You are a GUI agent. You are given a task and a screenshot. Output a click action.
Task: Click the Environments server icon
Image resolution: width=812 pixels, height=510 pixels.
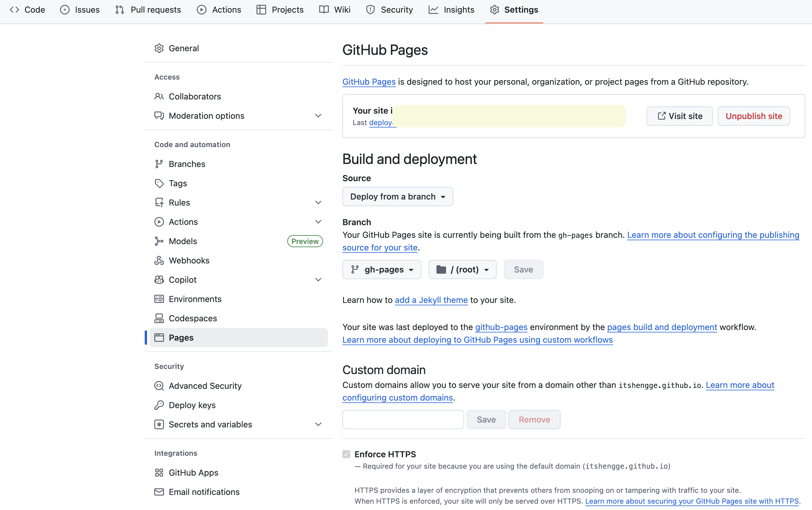[159, 299]
